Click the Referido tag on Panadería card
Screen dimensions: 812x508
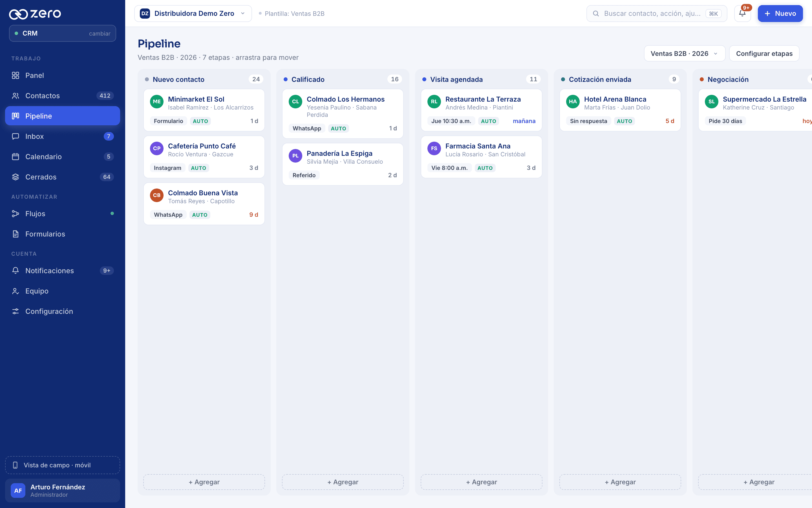[304, 175]
